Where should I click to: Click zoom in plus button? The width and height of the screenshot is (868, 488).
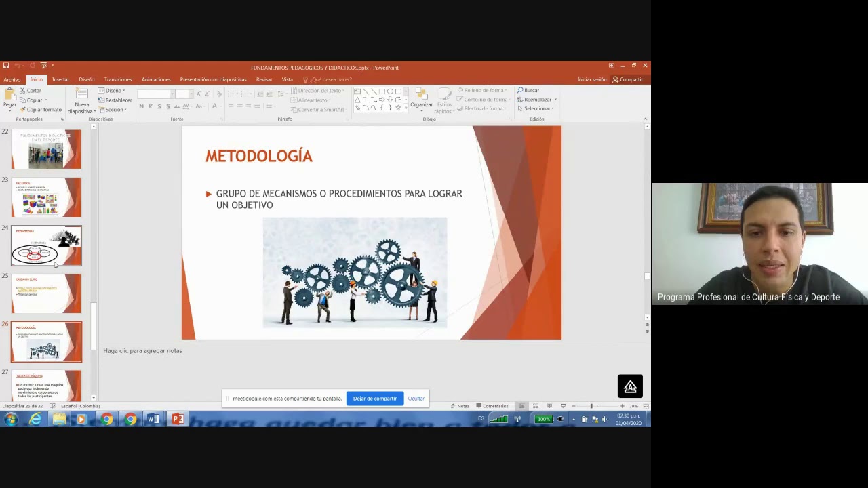(622, 406)
